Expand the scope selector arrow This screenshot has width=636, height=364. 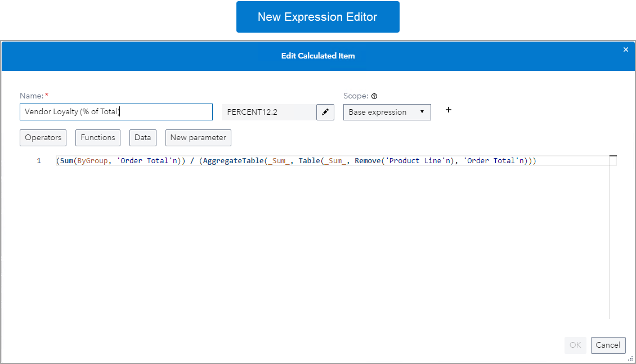(422, 112)
